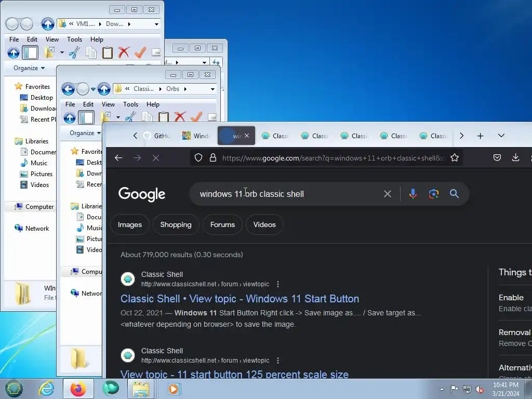The height and width of the screenshot is (399, 532).
Task: Open a new Firefox tab
Action: [x=480, y=136]
